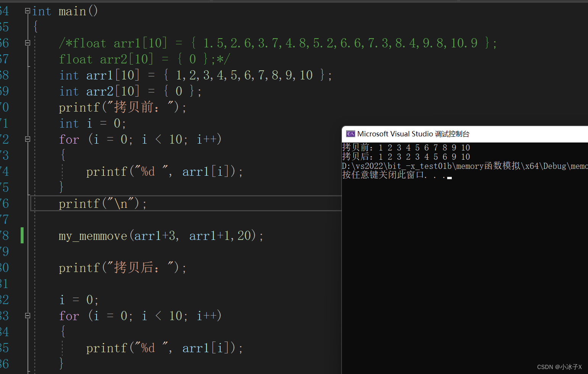Viewport: 588px width, 374px height.
Task: Collapse the float arr1 comment block fold
Action: [27, 43]
